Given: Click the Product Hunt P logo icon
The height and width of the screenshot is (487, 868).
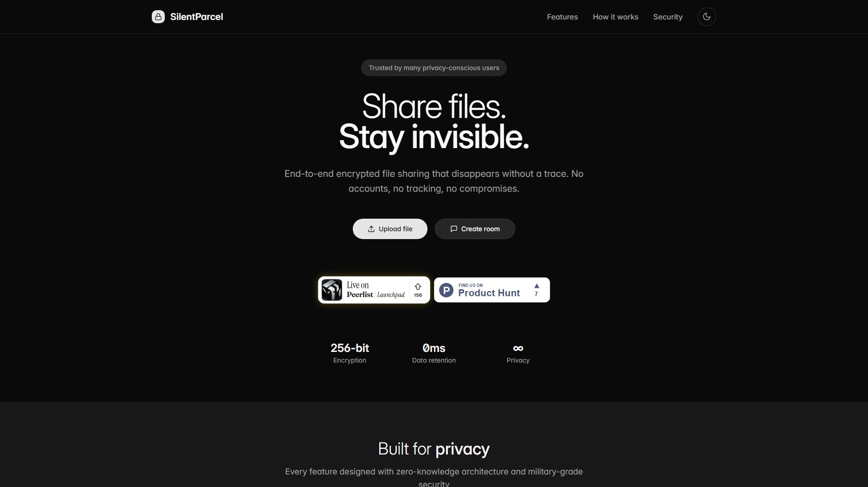Looking at the screenshot, I should coord(446,290).
